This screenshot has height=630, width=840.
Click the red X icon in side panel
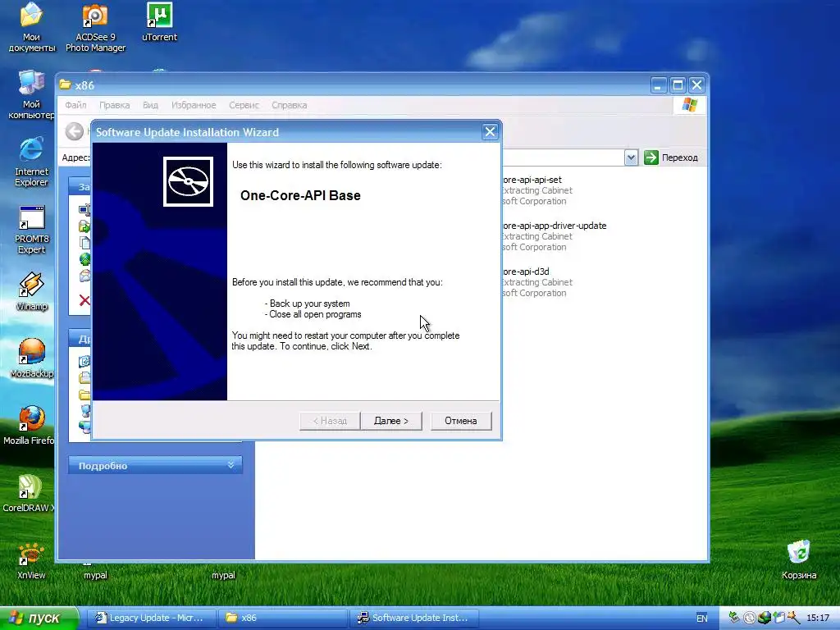coord(84,300)
